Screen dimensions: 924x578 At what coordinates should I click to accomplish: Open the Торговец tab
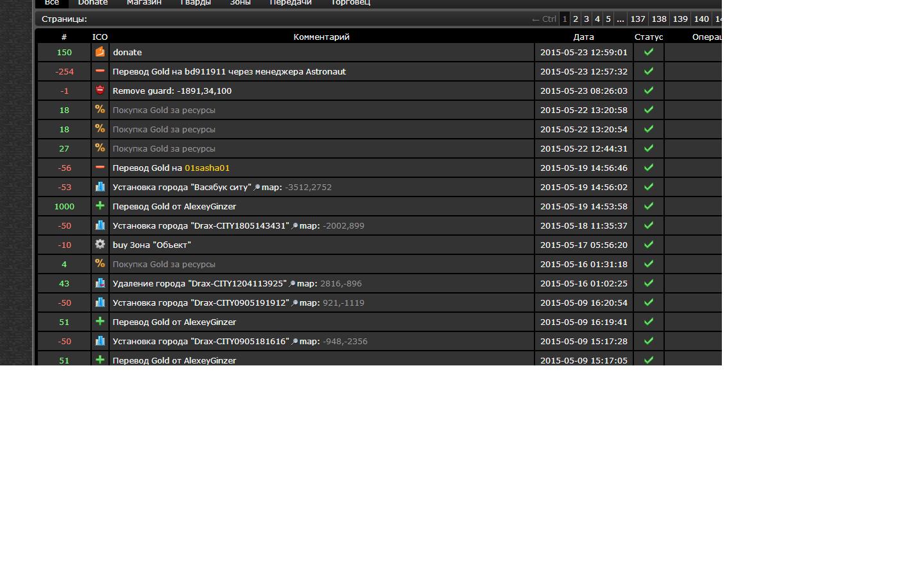[x=350, y=3]
